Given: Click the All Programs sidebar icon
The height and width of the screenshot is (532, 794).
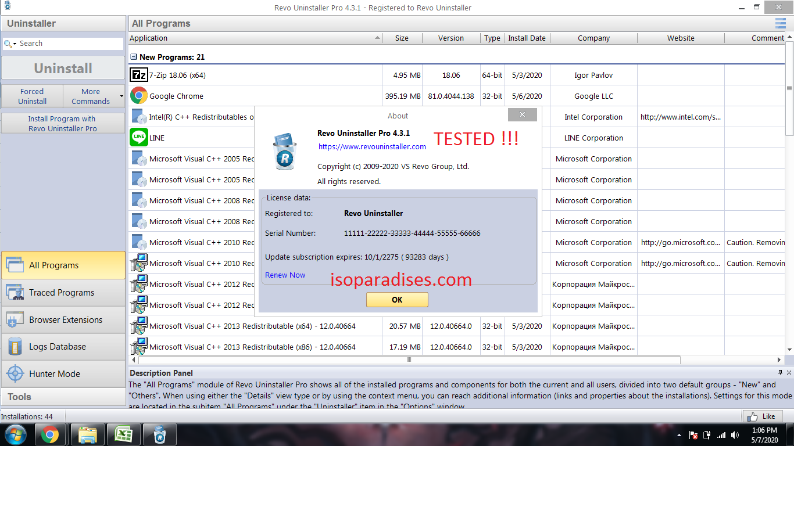Looking at the screenshot, I should (x=15, y=265).
